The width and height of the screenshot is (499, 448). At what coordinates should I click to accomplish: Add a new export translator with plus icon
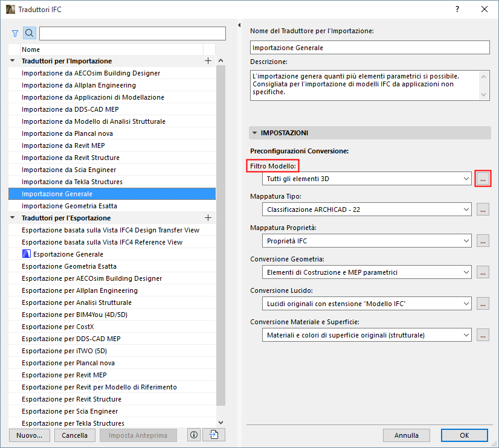click(208, 218)
